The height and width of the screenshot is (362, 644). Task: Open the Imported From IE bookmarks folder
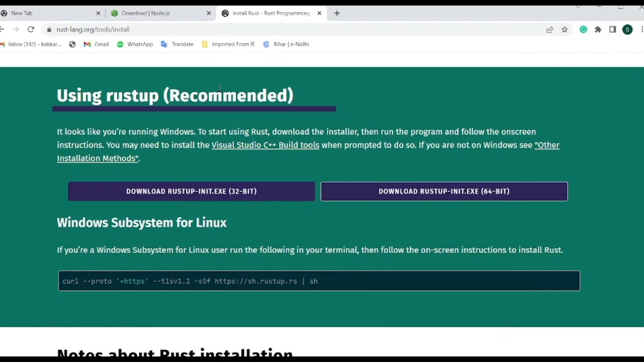click(228, 44)
